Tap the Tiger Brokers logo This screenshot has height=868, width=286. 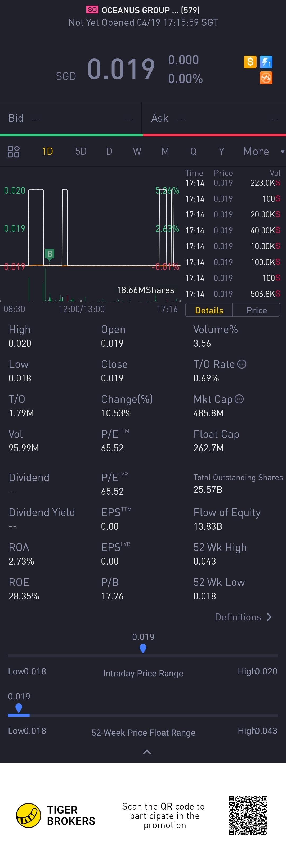29,815
